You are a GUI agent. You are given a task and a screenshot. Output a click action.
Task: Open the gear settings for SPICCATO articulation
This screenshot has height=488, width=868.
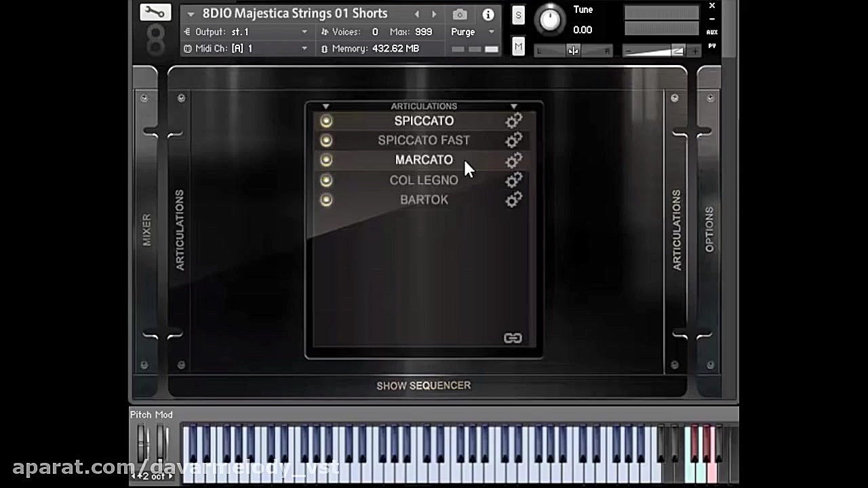point(513,120)
